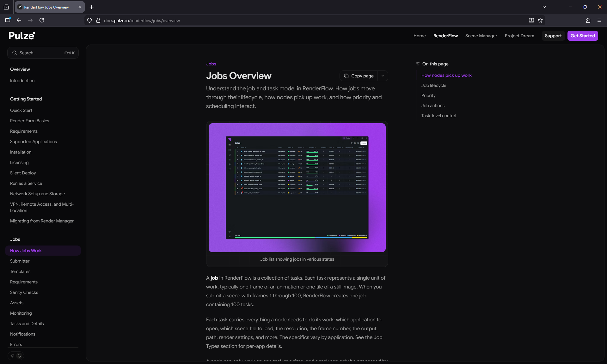Click the Support button
This screenshot has width=607, height=364.
(x=553, y=36)
